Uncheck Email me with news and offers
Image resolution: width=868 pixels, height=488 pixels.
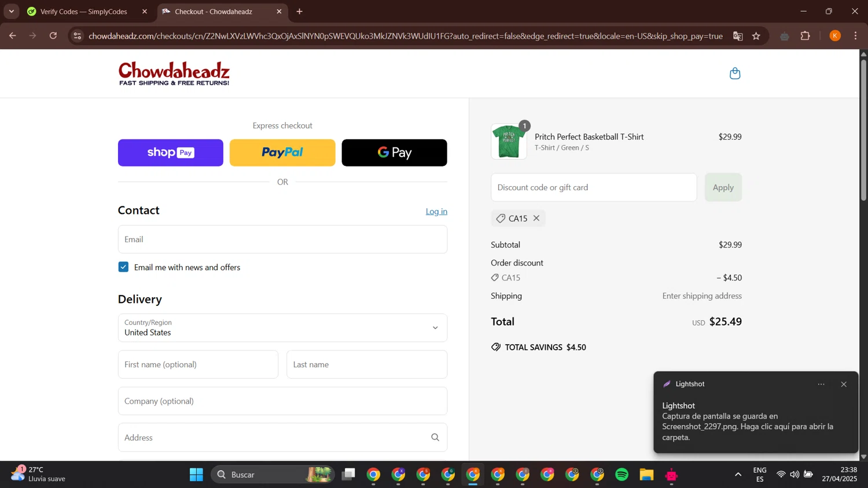pyautogui.click(x=123, y=267)
